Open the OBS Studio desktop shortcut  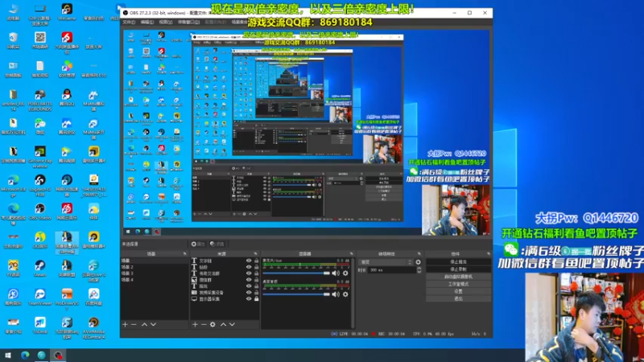point(39,212)
